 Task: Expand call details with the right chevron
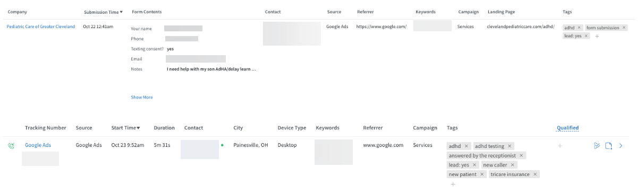coord(621,145)
